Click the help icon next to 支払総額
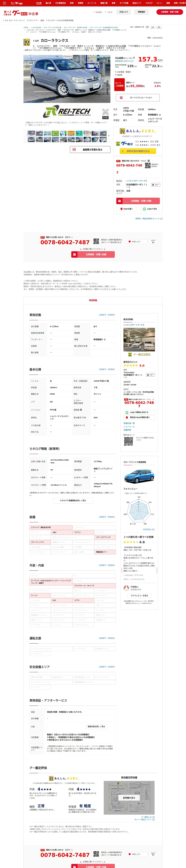 [134, 58]
